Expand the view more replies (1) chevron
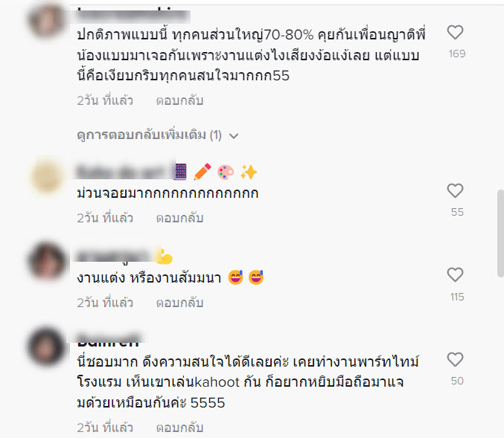The width and height of the screenshot is (504, 438). coord(234,136)
